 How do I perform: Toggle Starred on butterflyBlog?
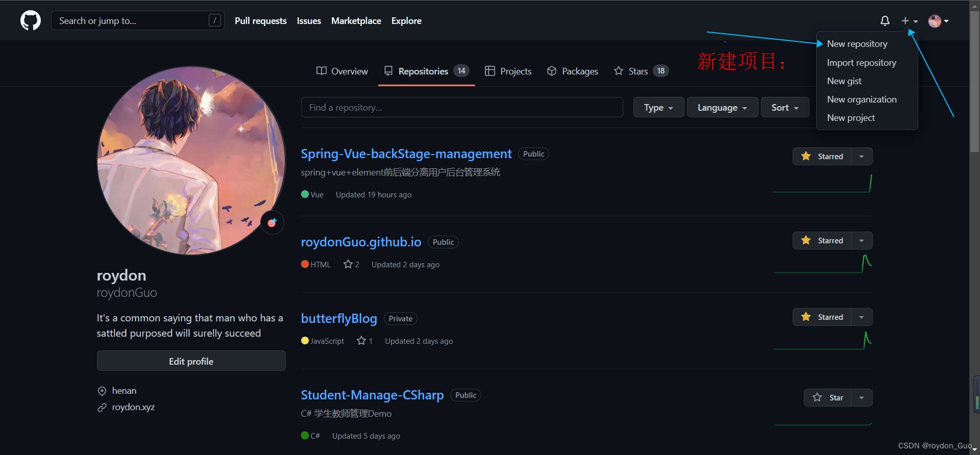(x=822, y=317)
